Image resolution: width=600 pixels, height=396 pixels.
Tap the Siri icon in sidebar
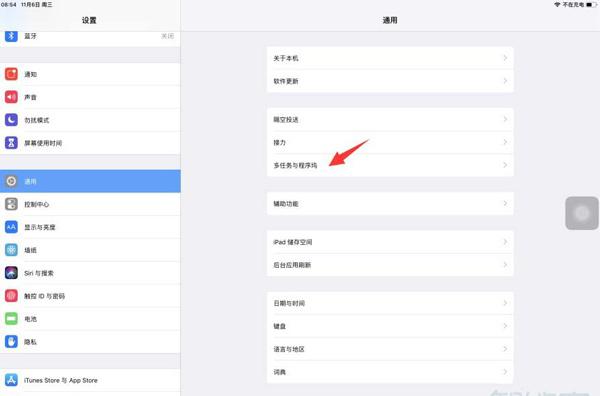[11, 273]
